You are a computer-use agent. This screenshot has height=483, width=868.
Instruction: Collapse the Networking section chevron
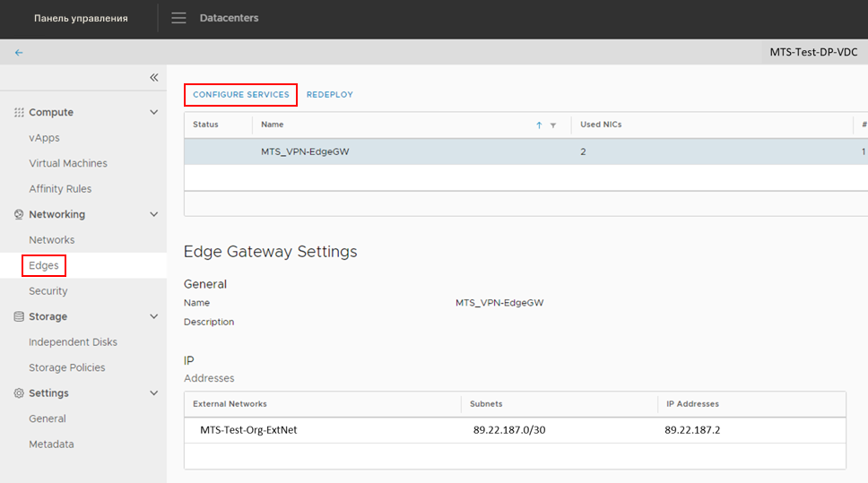pos(153,215)
